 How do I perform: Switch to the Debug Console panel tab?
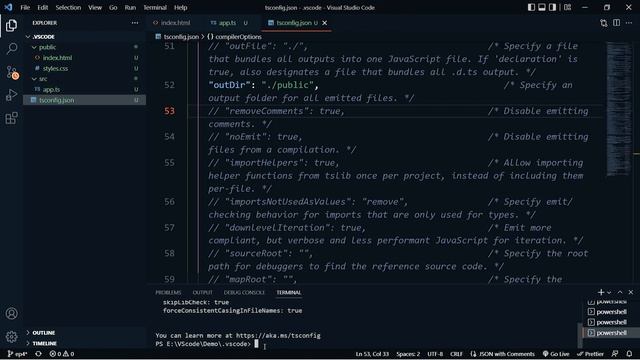[x=244, y=292]
